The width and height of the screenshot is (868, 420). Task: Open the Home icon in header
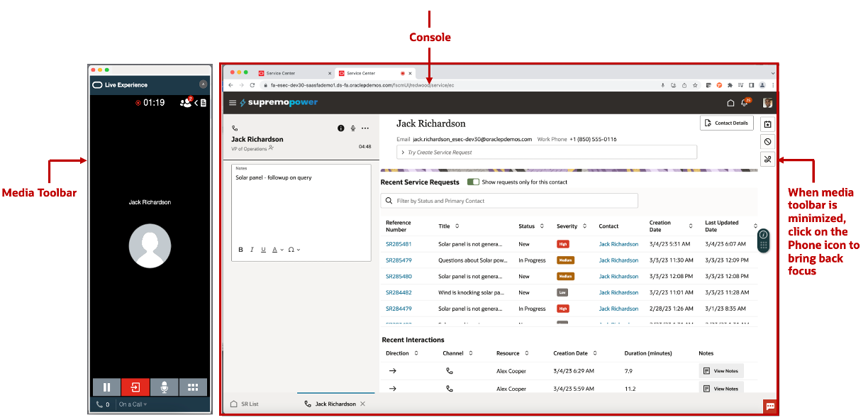730,103
